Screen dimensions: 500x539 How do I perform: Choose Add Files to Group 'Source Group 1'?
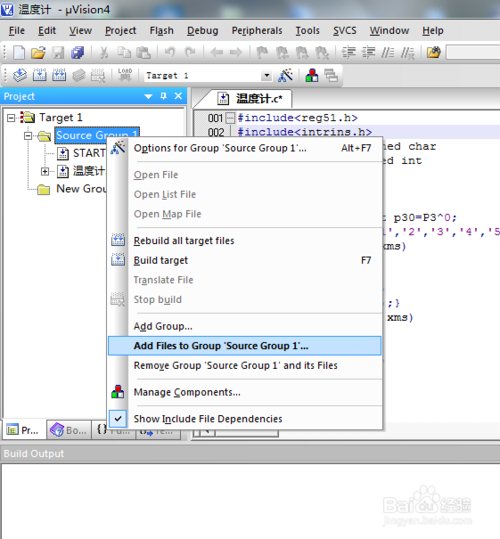coord(245,345)
